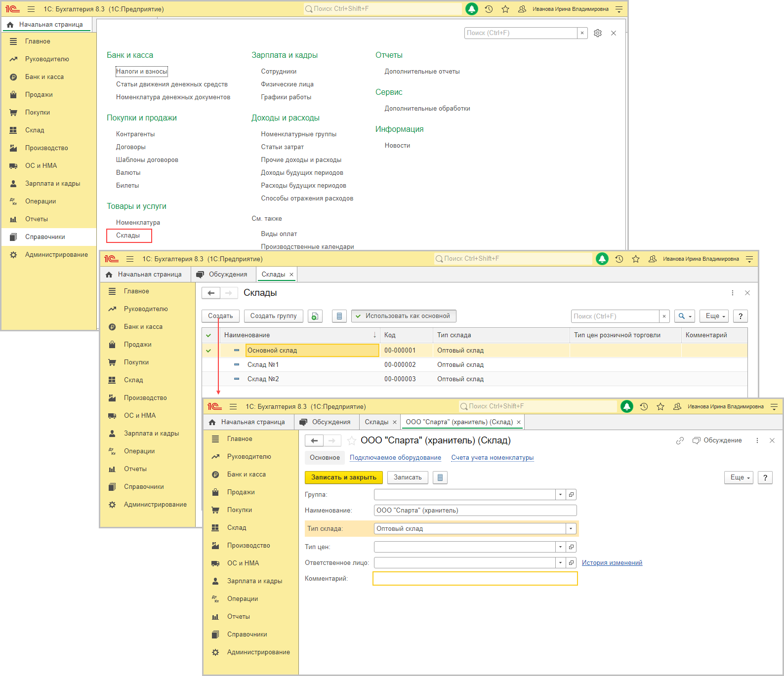Expand Ответственное лицо dropdown arrow

click(561, 563)
